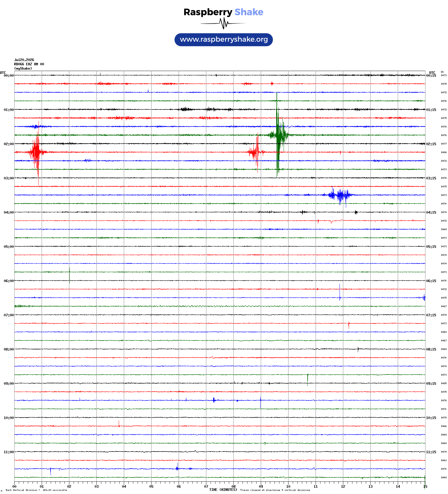Click minute 05 on the bottom axis
This screenshot has height=494, width=448.
(151, 487)
